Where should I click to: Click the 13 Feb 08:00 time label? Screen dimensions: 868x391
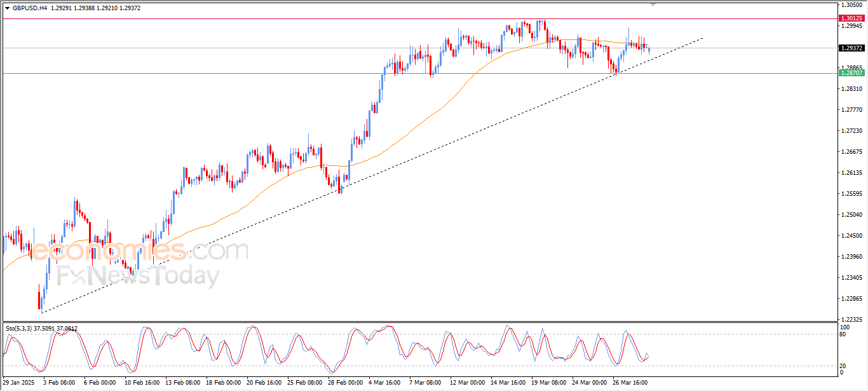coord(182,383)
